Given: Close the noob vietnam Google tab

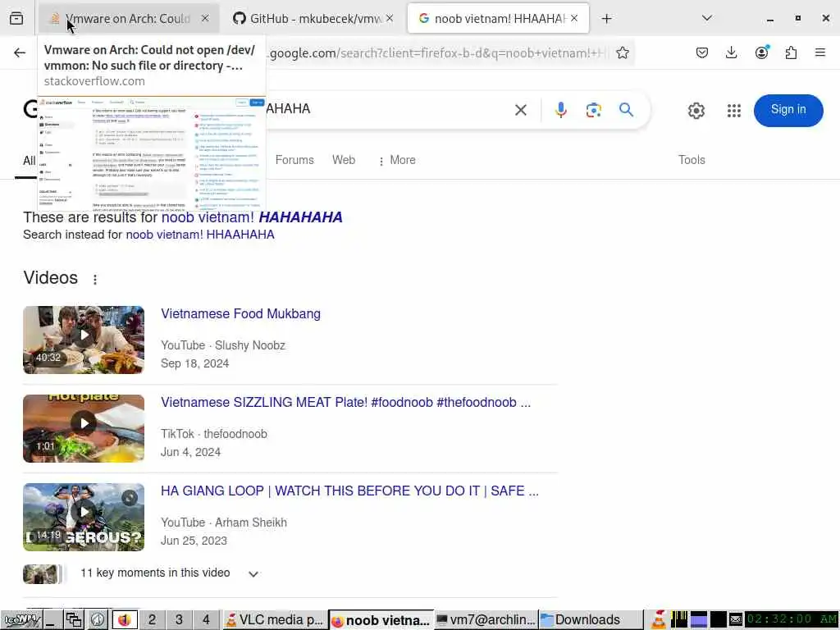Looking at the screenshot, I should tap(574, 19).
